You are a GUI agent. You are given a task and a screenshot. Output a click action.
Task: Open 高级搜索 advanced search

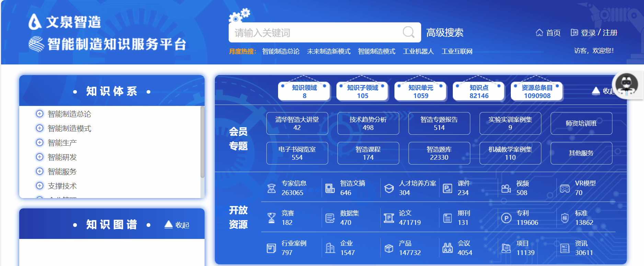445,33
